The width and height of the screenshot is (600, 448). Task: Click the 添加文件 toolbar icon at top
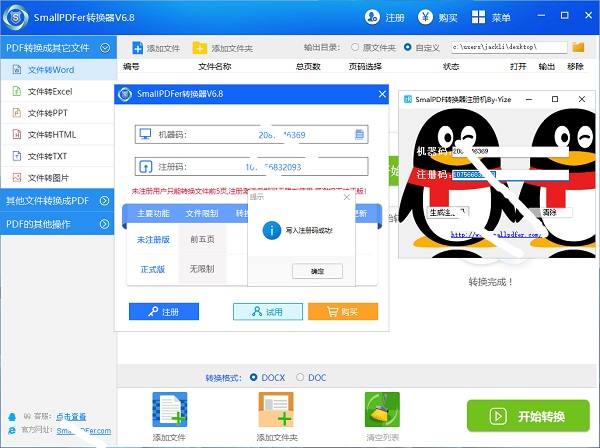click(137, 48)
